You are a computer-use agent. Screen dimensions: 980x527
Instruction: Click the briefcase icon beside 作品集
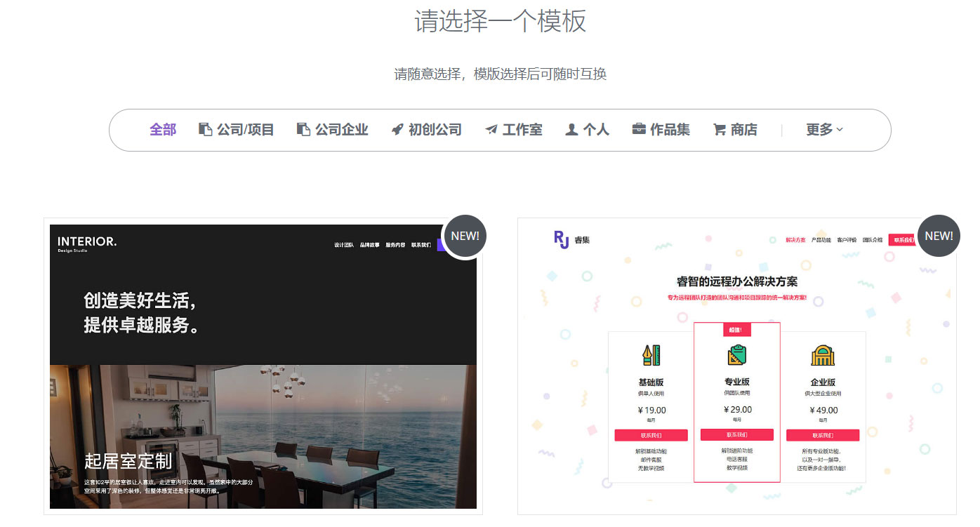(638, 129)
